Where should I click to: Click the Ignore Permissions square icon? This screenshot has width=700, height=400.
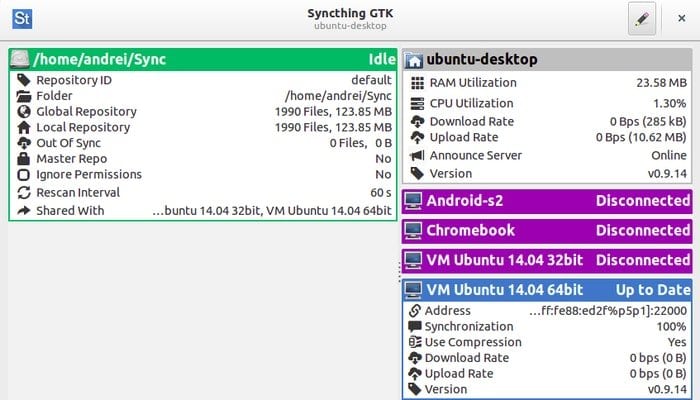pyautogui.click(x=24, y=175)
